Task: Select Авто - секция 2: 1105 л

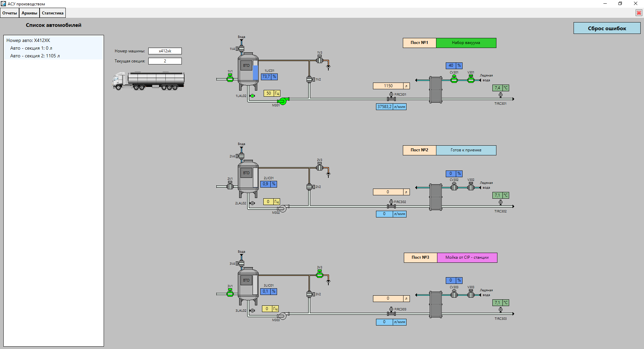Action: tap(35, 56)
